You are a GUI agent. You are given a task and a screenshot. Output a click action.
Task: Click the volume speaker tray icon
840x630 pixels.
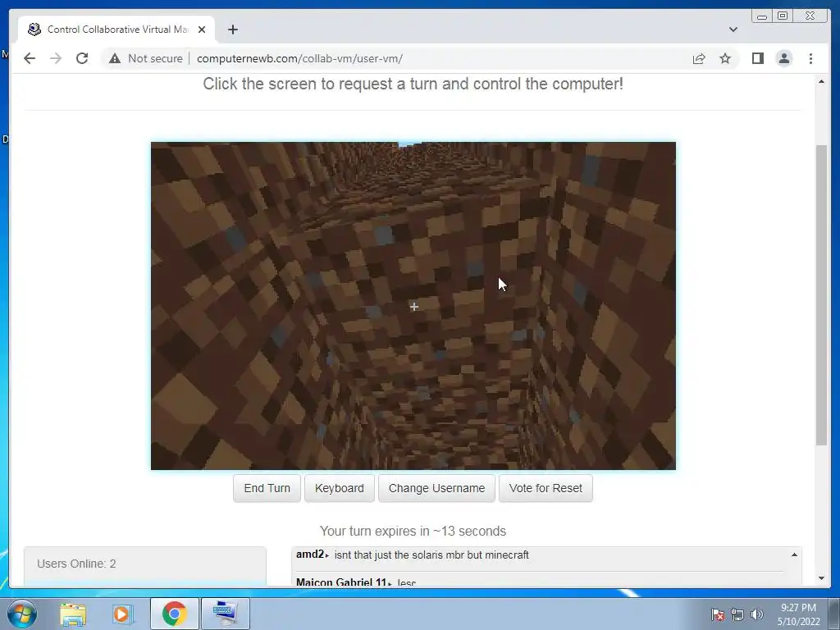point(757,614)
